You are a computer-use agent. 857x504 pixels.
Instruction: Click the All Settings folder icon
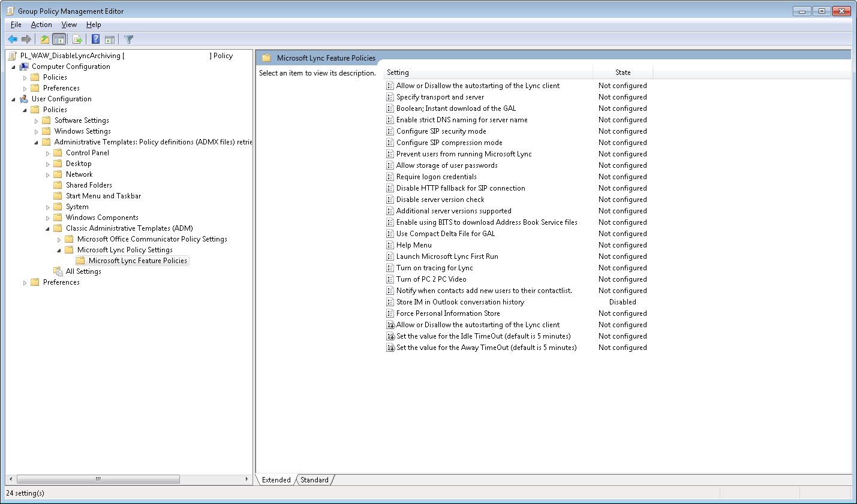58,271
